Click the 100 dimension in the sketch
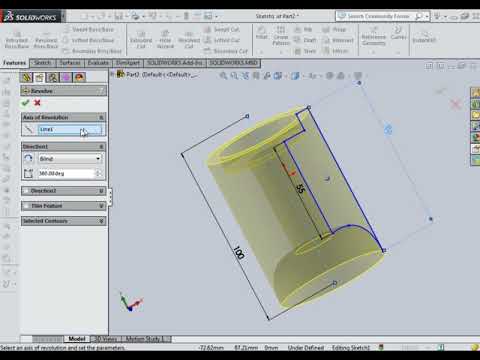Screen dimensions: 480x360 [239, 253]
